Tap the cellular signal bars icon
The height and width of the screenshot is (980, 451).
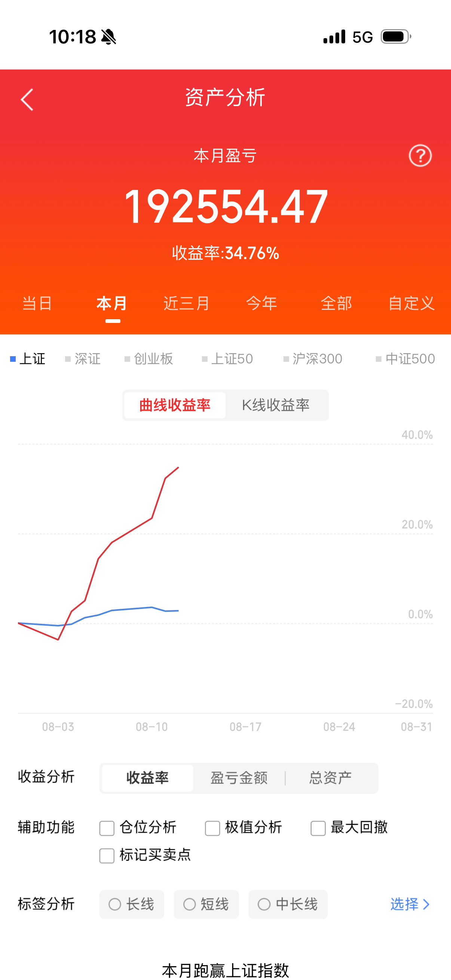click(x=334, y=37)
